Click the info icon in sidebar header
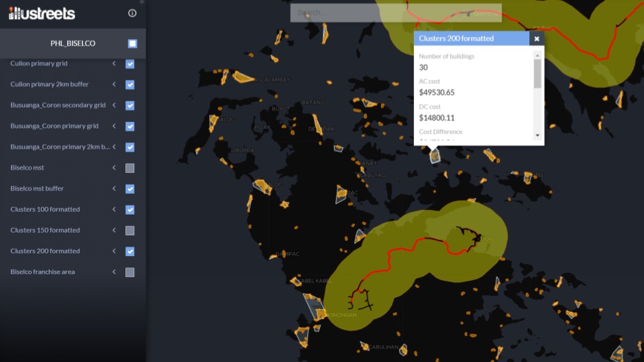 (132, 13)
